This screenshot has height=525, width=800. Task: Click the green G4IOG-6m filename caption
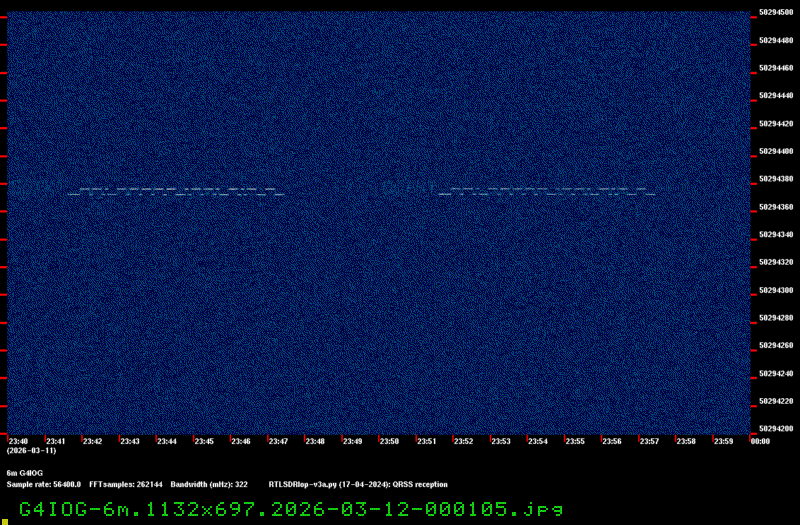pos(291,509)
